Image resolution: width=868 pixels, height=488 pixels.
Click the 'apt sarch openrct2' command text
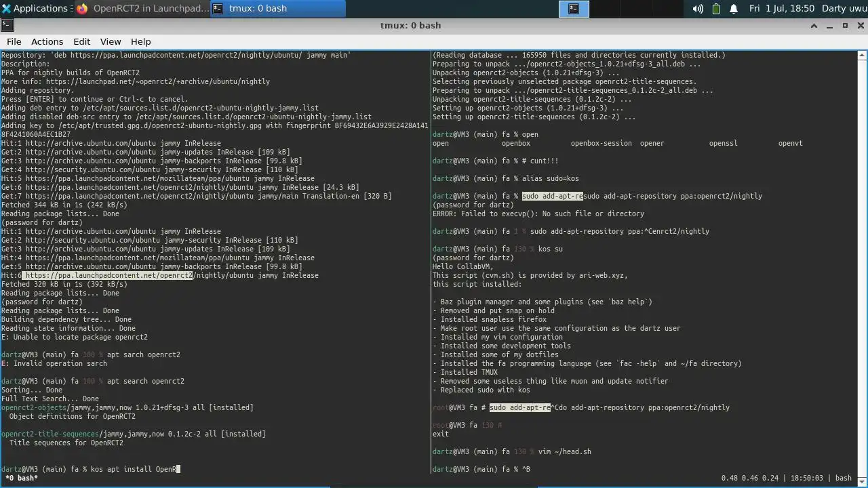[144, 354]
